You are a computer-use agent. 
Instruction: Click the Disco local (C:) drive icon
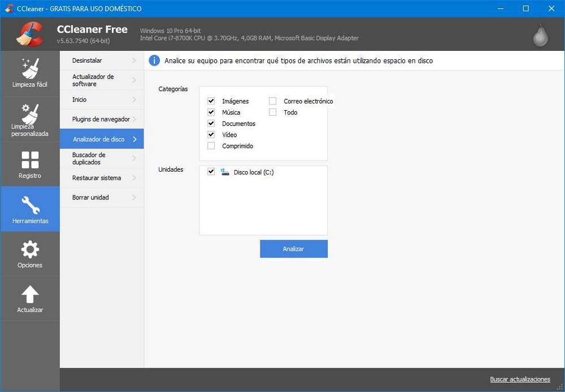click(x=225, y=172)
